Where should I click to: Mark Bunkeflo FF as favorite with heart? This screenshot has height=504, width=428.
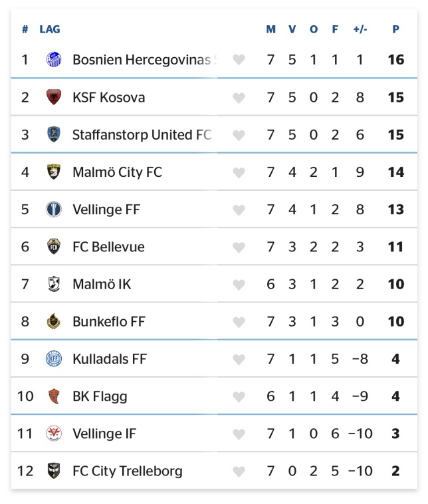click(239, 322)
